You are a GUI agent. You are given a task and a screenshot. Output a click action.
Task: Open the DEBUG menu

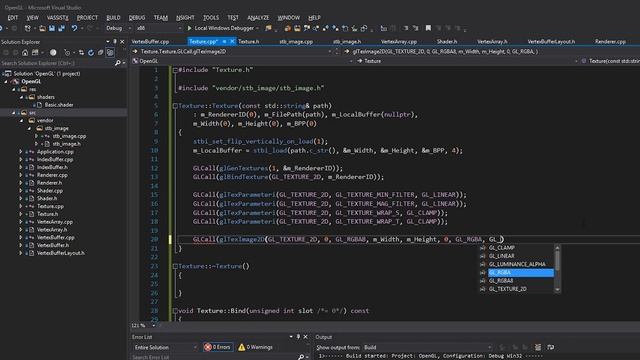coord(137,18)
